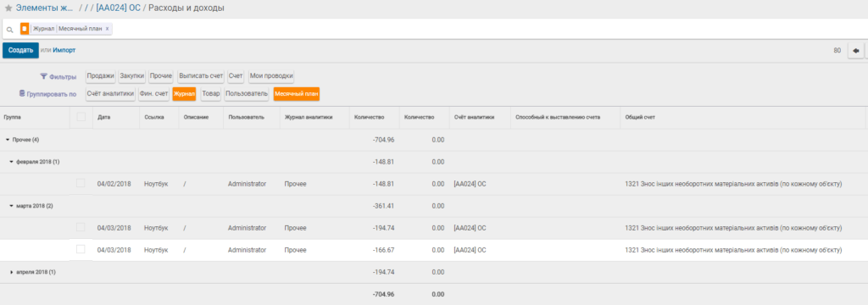Click the favorite star icon in breadcrumb

(8, 8)
